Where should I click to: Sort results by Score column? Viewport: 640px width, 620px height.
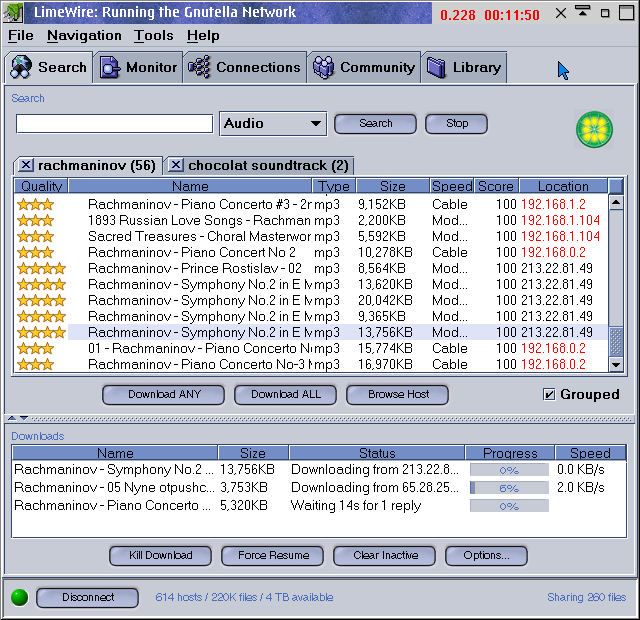[x=496, y=186]
